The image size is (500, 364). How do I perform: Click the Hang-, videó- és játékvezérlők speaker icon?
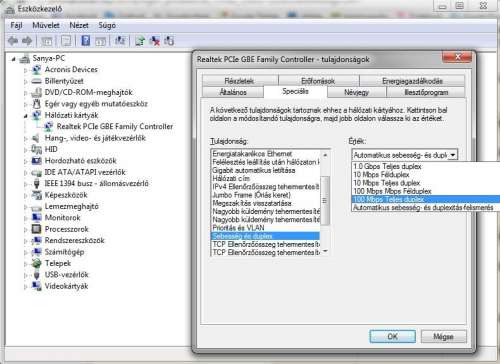pyautogui.click(x=35, y=138)
